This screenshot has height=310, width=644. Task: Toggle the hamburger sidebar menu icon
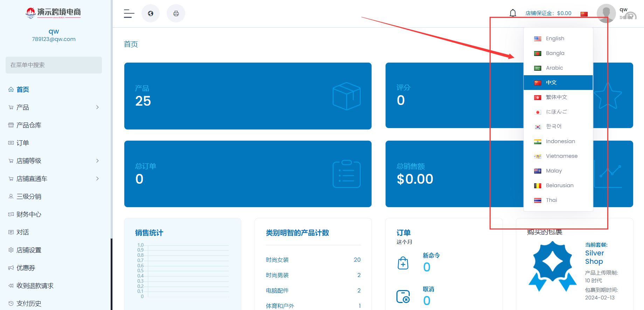tap(129, 14)
